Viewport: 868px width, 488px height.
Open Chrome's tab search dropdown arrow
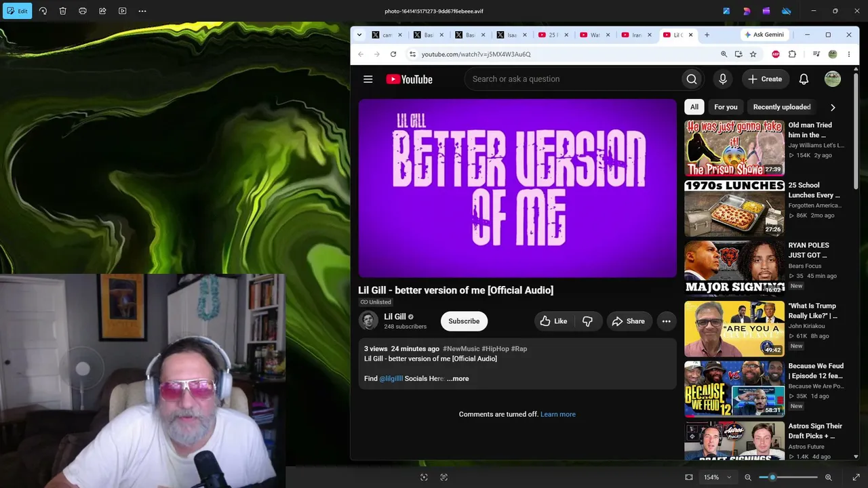[359, 35]
